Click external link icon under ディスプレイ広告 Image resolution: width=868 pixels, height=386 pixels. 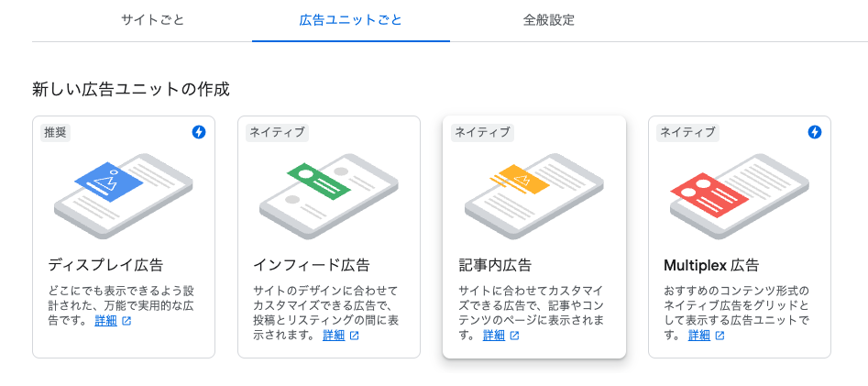(x=126, y=322)
